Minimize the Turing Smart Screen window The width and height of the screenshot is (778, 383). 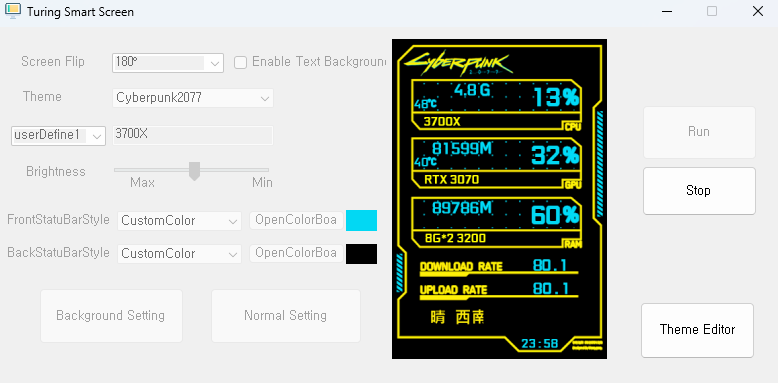click(x=667, y=11)
